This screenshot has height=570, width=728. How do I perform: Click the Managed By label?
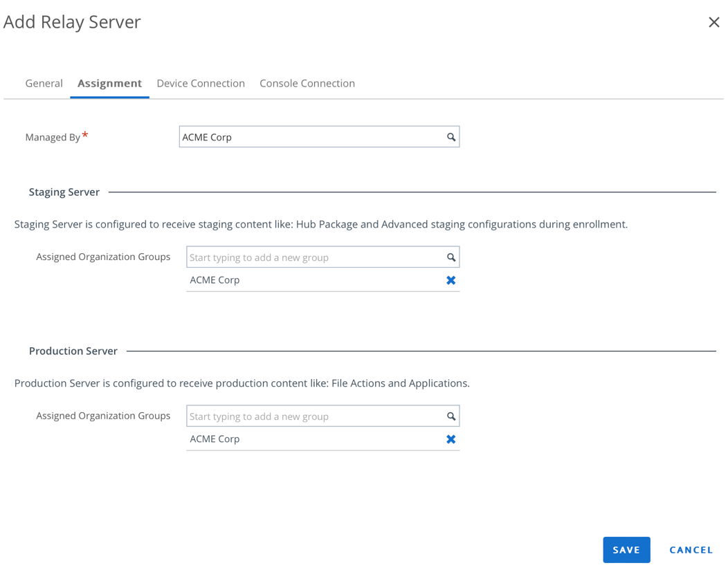pos(53,137)
